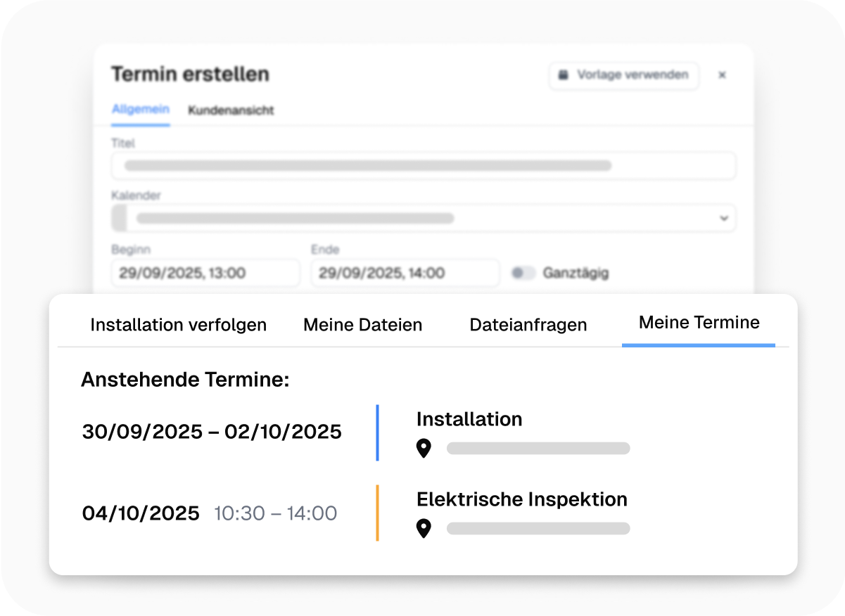Viewport: 845px width, 616px height.
Task: Click the Vorlage verwenden button
Action: point(624,75)
